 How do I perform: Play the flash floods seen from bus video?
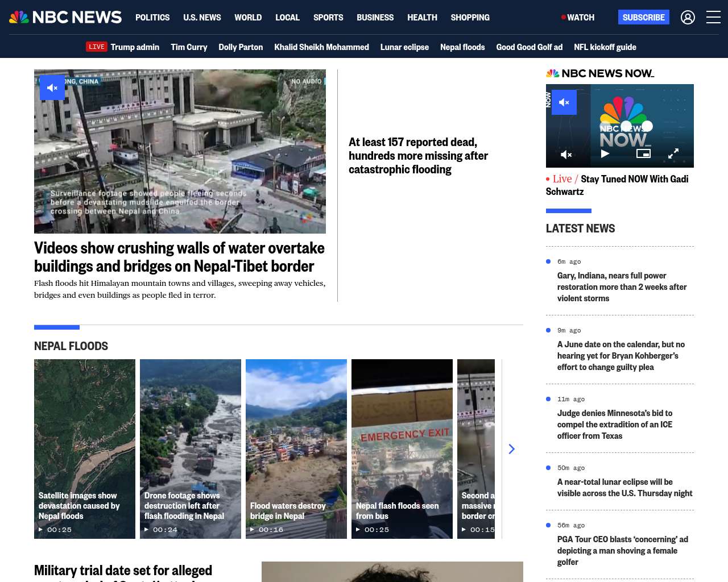(402, 449)
